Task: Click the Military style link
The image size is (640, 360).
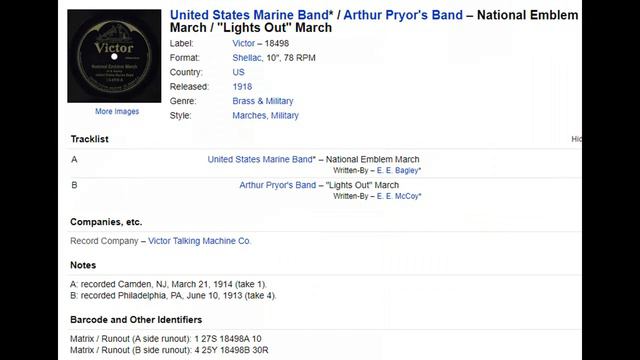Action: tap(284, 116)
